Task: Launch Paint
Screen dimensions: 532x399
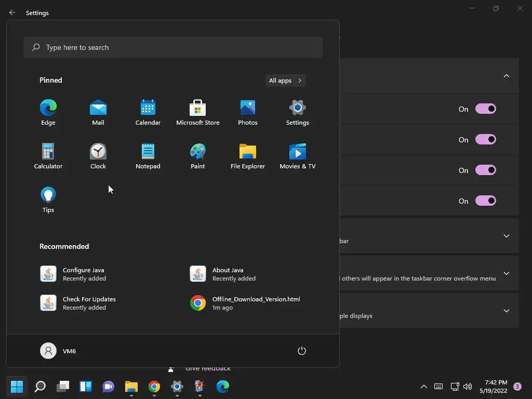Action: [198, 156]
